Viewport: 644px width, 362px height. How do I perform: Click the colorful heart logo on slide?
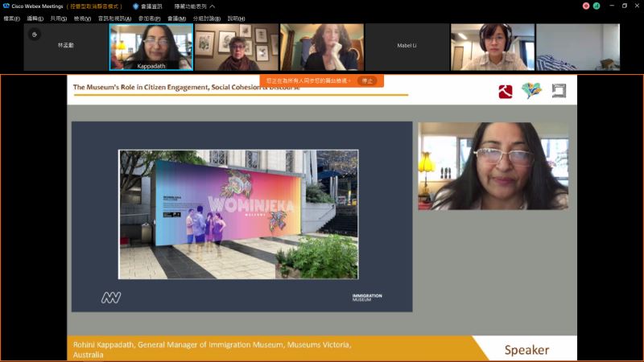point(531,91)
